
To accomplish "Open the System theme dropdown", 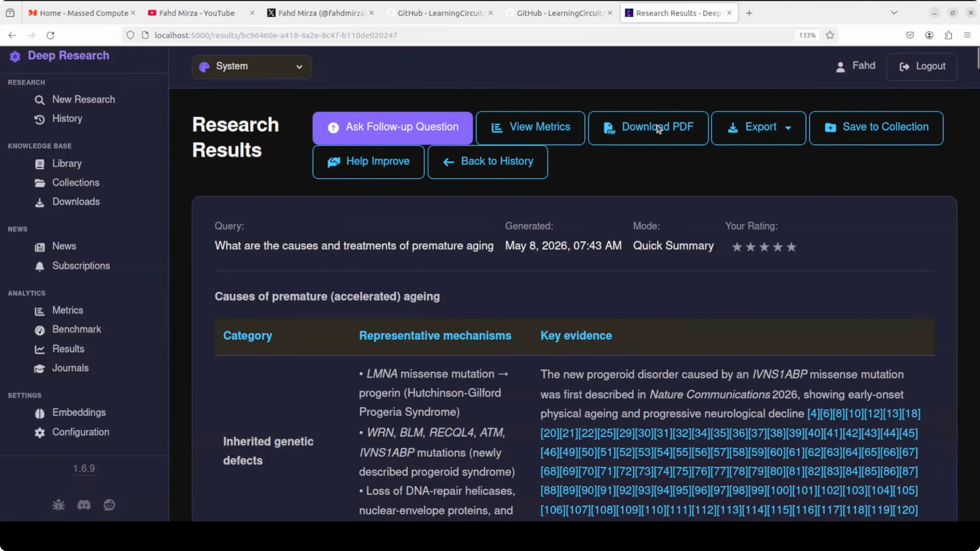I will tap(251, 67).
